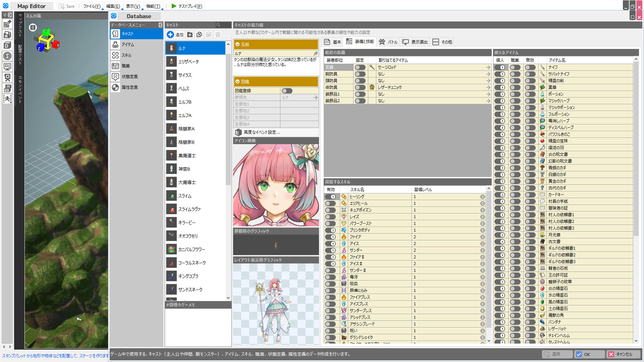Screen dimensions: 644x362
Task: Toggle the エリアヒール skill enabled switch
Action: (x=330, y=203)
